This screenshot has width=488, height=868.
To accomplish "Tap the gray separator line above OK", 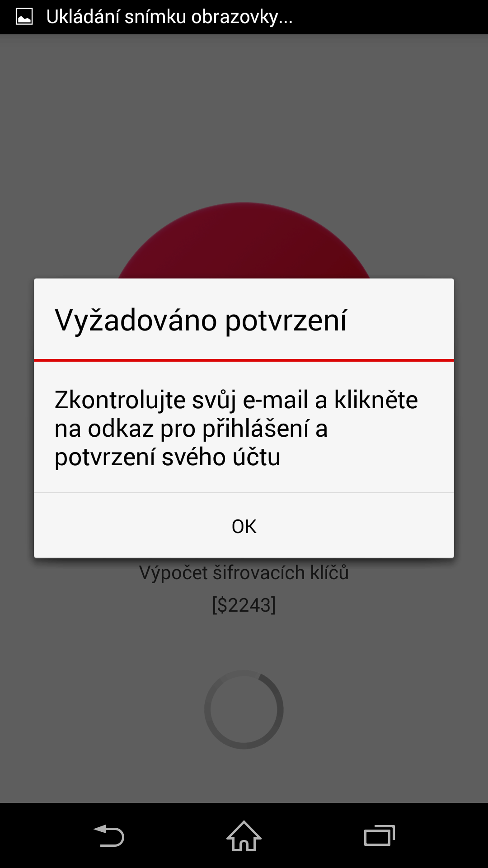I will pyautogui.click(x=244, y=493).
